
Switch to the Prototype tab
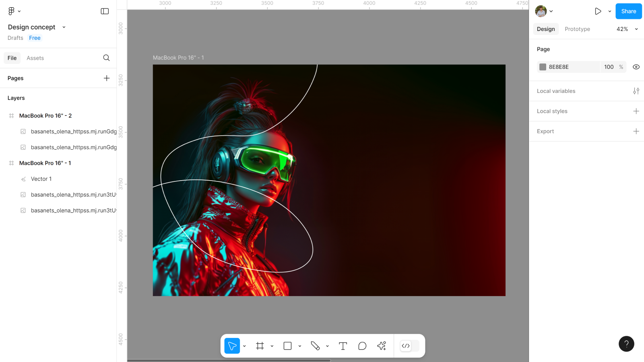tap(577, 29)
